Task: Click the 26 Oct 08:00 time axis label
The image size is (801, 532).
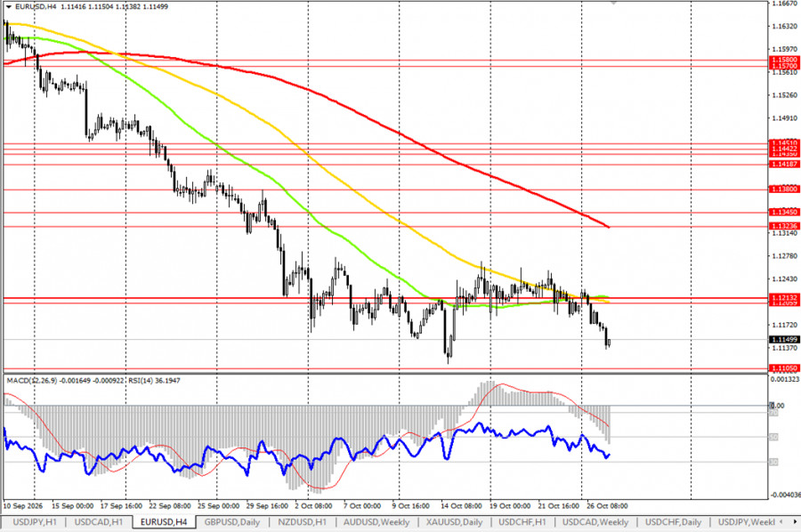Action: coord(607,506)
